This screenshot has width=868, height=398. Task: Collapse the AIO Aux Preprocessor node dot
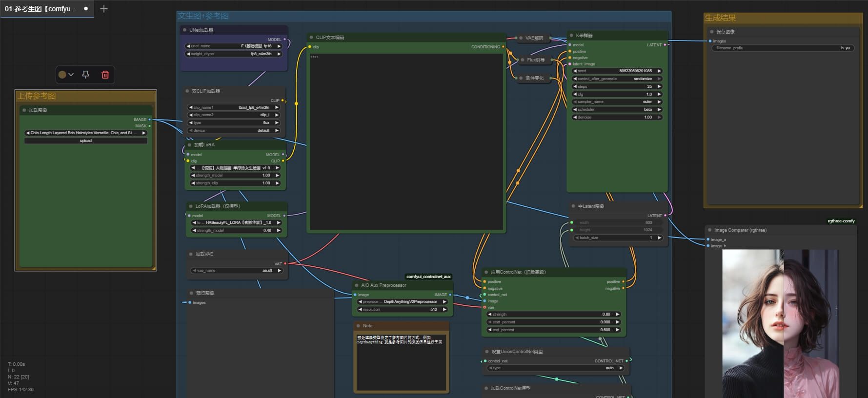pyautogui.click(x=357, y=285)
